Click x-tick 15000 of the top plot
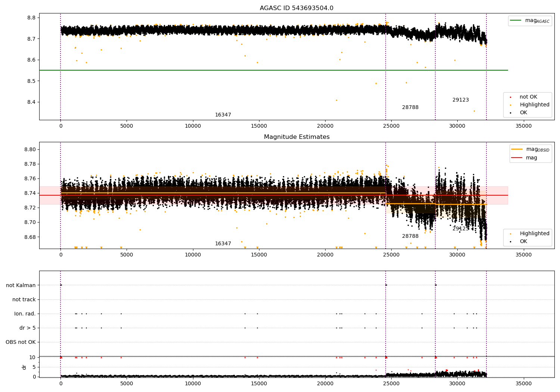 click(x=259, y=126)
